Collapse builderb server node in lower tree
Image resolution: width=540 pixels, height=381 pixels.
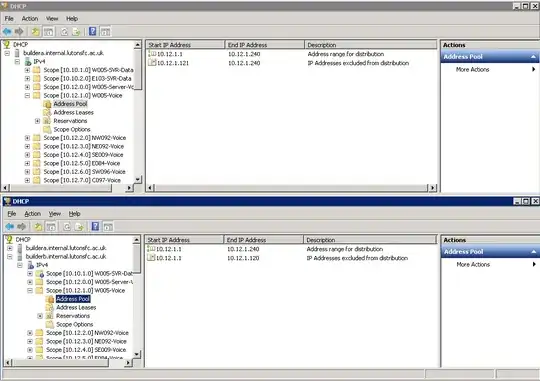tap(10, 257)
